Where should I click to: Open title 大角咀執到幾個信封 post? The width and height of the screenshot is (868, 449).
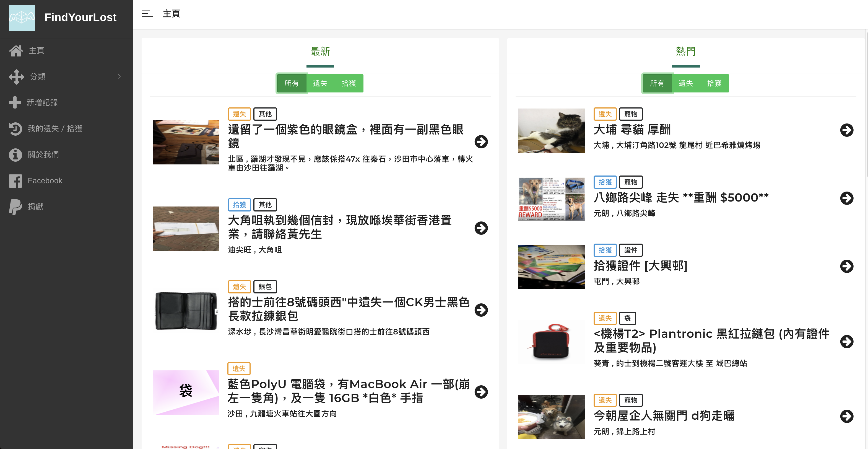[x=340, y=227]
